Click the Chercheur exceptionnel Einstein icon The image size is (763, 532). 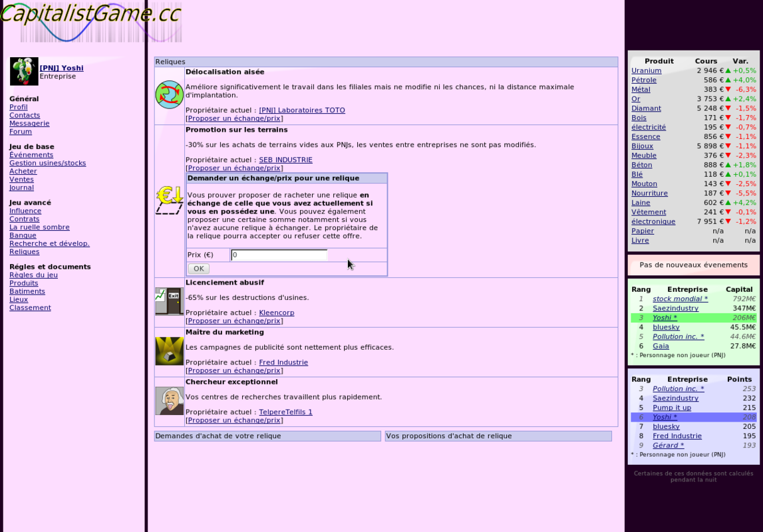tap(170, 401)
